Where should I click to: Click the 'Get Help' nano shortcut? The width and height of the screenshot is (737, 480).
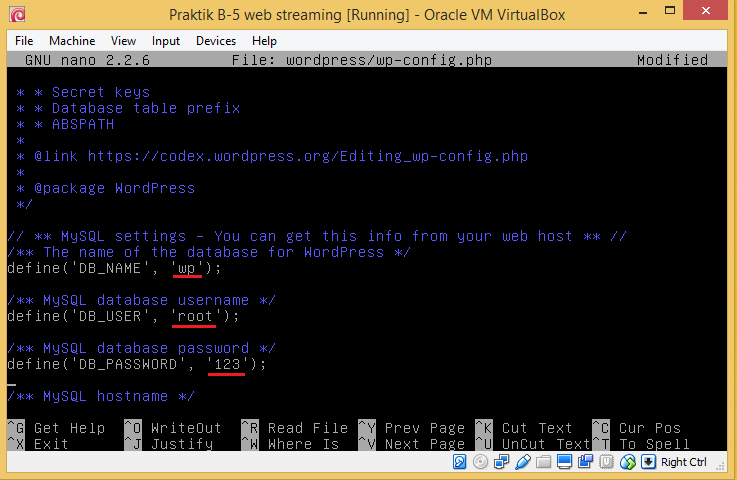[57, 428]
